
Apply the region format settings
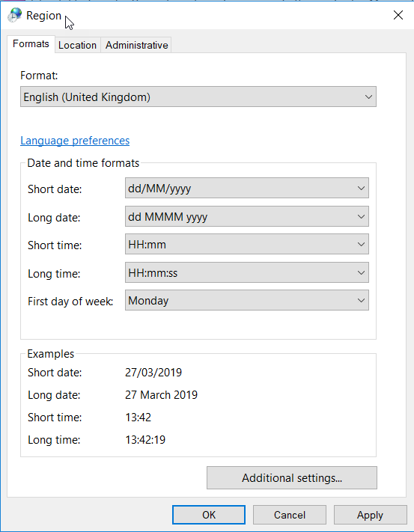[x=371, y=515]
